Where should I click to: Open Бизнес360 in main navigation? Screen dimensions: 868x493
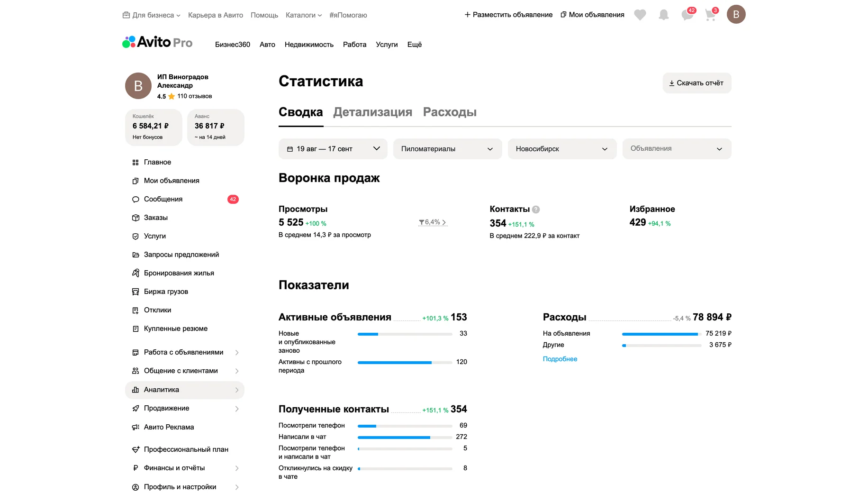(233, 45)
